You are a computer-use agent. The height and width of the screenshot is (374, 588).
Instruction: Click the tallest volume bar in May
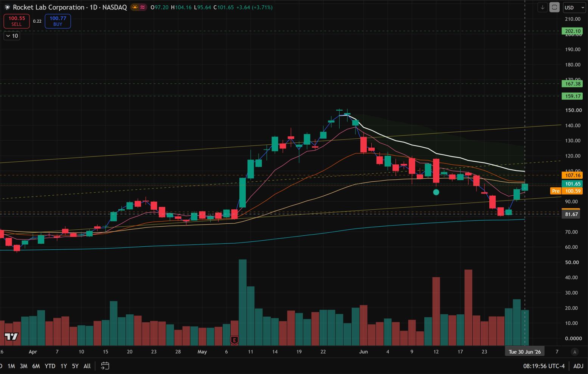pyautogui.click(x=242, y=302)
